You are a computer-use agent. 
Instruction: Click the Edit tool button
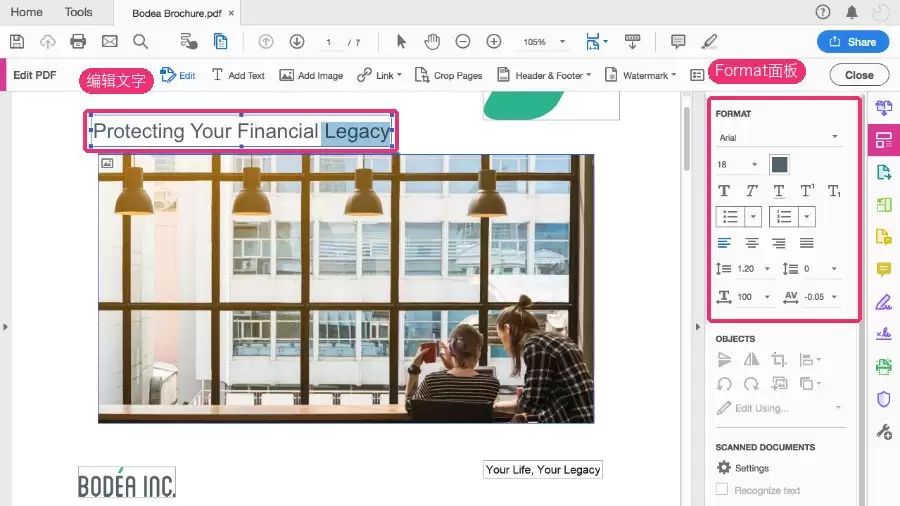click(178, 75)
